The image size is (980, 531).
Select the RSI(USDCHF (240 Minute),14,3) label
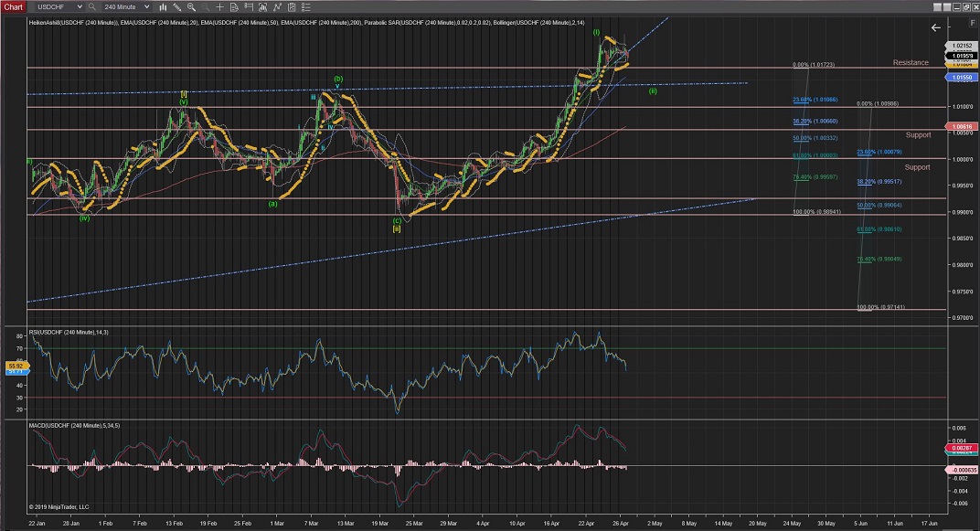pos(69,333)
